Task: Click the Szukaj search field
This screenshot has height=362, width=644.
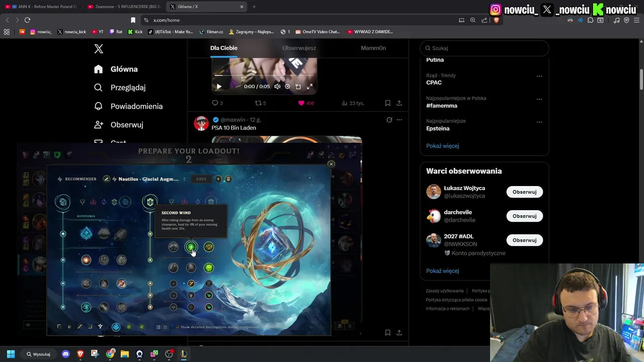Action: [x=484, y=48]
